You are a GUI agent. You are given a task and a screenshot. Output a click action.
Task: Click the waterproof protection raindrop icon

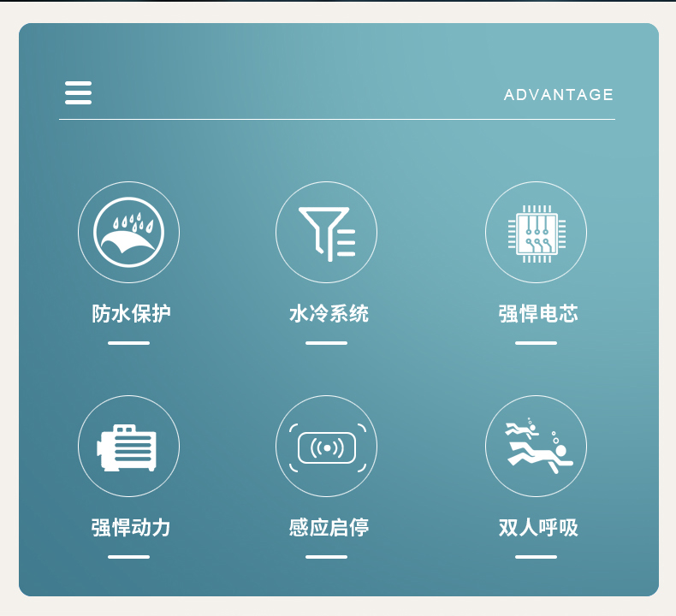128,233
